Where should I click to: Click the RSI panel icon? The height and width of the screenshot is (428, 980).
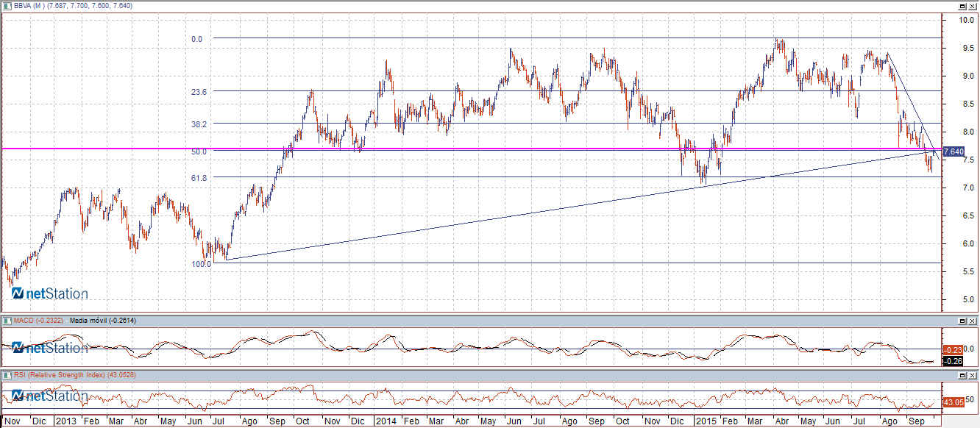point(7,376)
